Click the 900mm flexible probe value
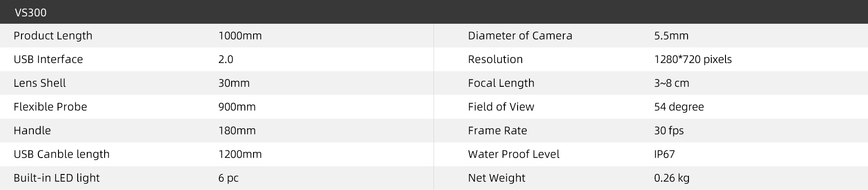Screen dimensions: 868x190 tap(237, 107)
